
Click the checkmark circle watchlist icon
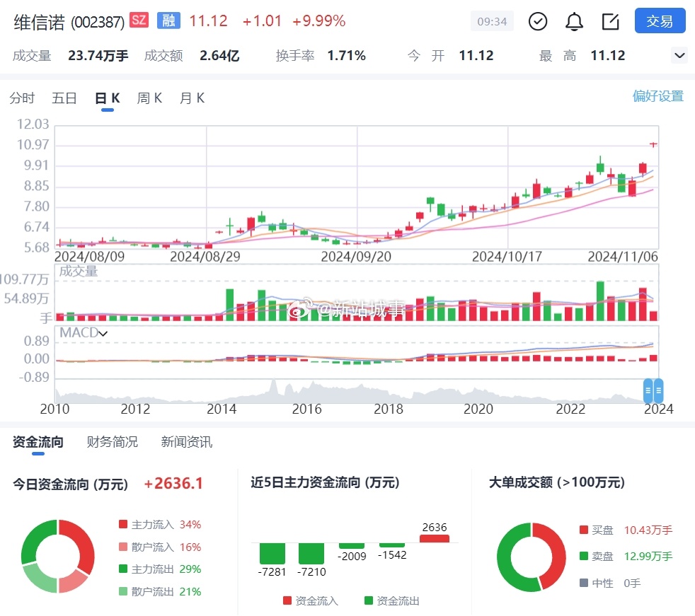tap(538, 21)
